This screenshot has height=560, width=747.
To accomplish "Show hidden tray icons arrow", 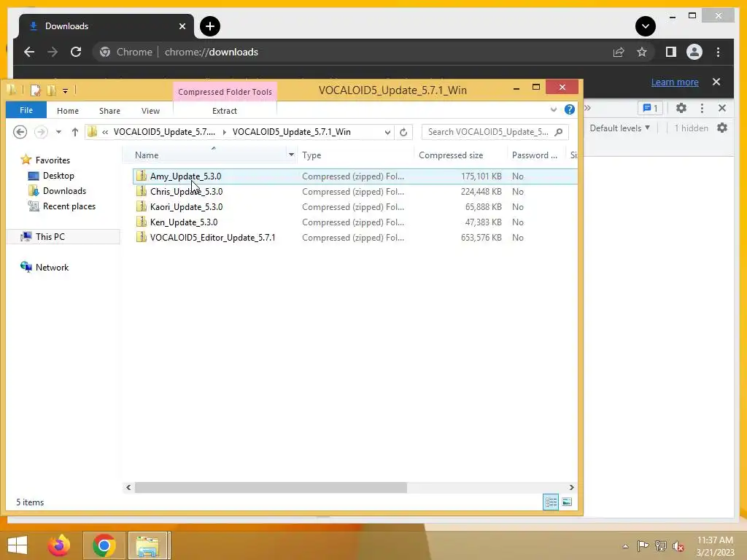I will pyautogui.click(x=625, y=546).
